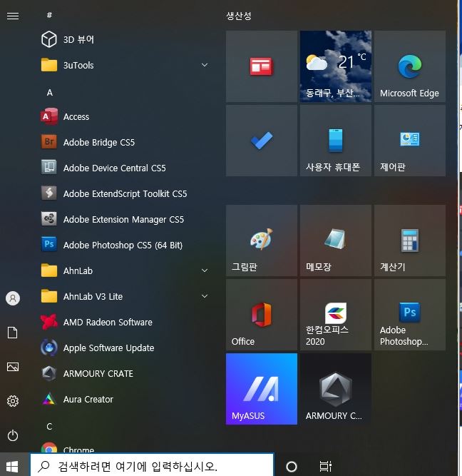462x476 pixels.
Task: Expand the AhnLab V3 Lite folder chevron
Action: [x=205, y=296]
